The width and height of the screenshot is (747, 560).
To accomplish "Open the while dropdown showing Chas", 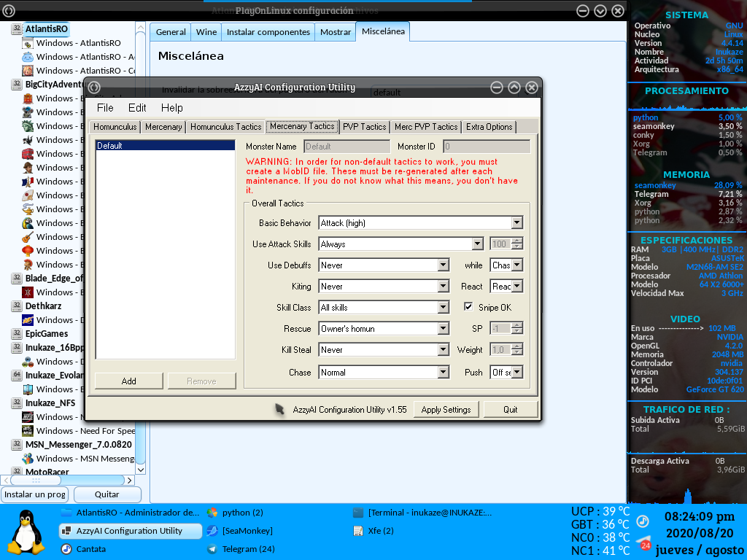I will tap(517, 265).
